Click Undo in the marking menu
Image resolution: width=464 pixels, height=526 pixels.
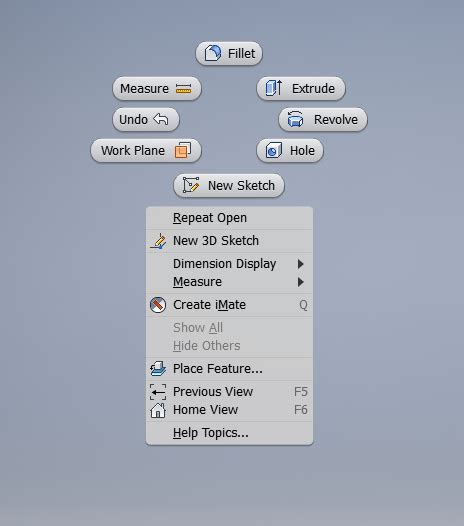tap(146, 119)
